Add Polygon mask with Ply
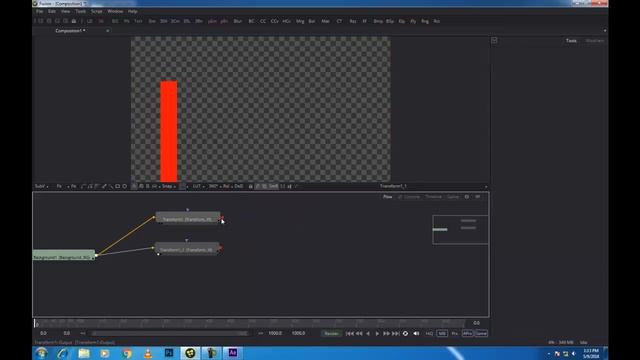 click(x=413, y=21)
